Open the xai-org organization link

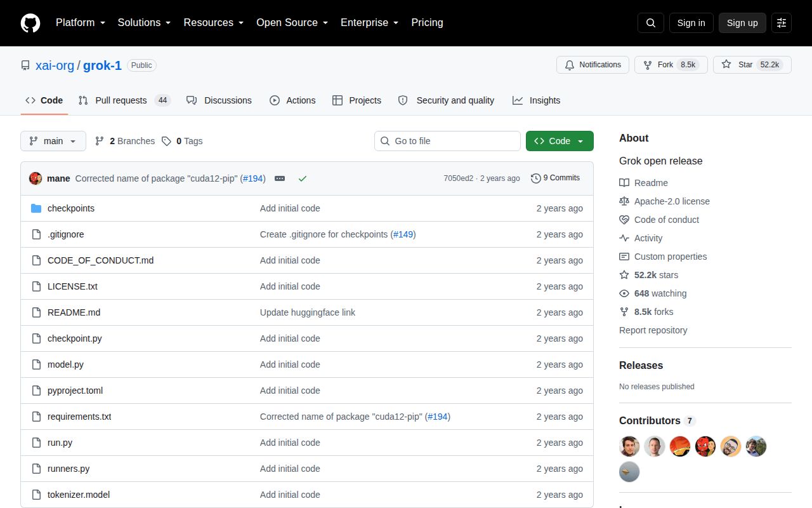coord(55,65)
